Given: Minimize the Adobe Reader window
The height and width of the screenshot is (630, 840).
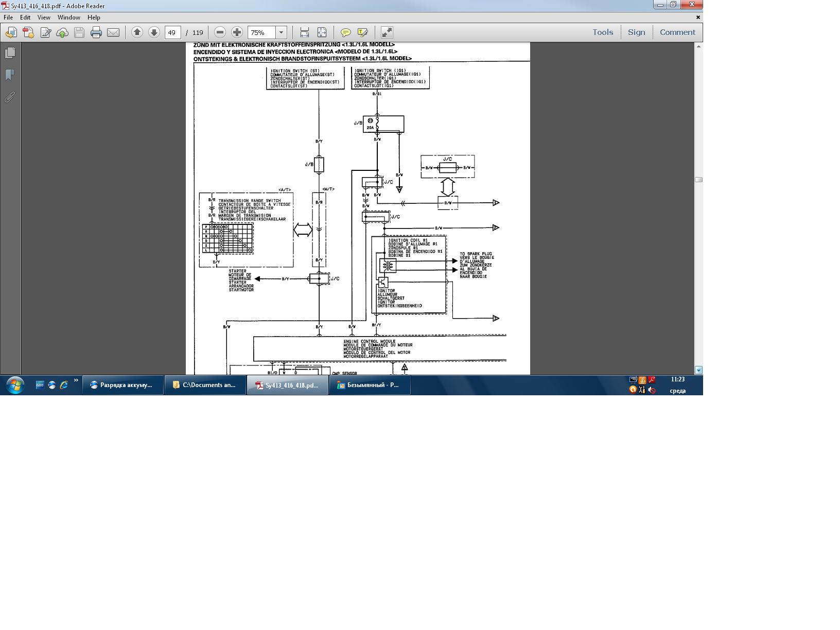Looking at the screenshot, I should coord(660,5).
